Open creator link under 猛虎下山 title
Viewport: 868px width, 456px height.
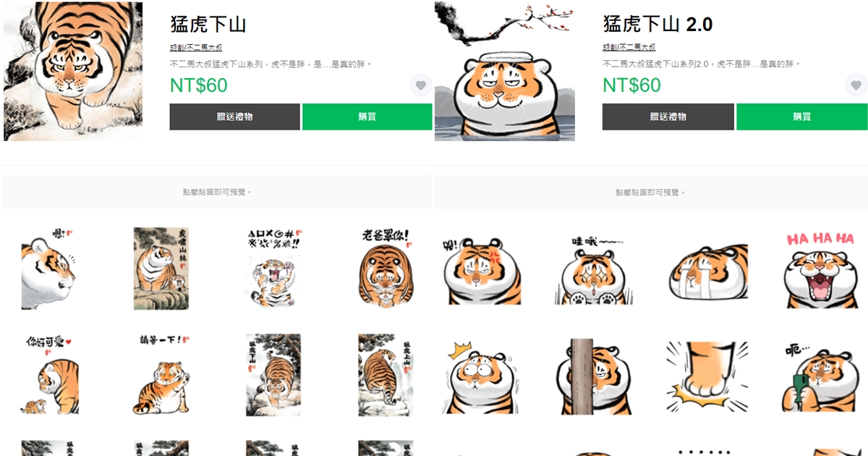tap(196, 47)
